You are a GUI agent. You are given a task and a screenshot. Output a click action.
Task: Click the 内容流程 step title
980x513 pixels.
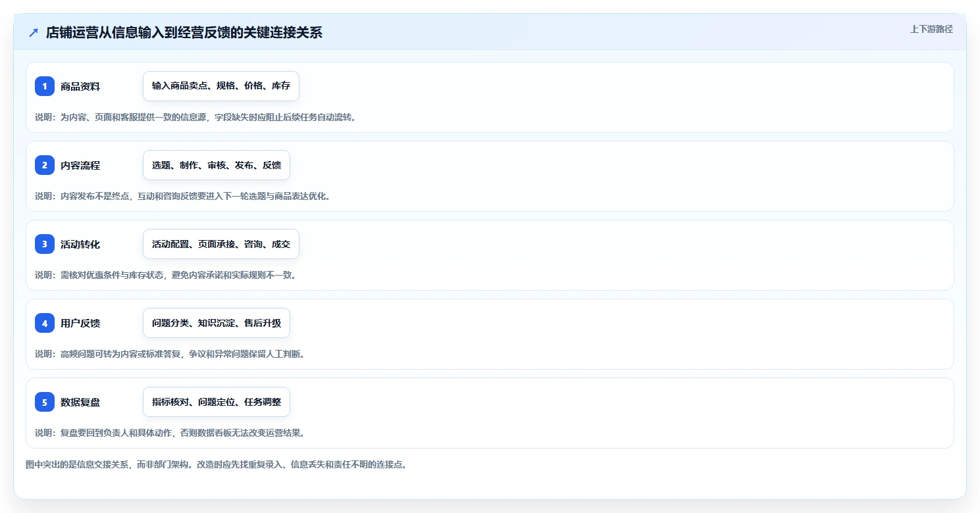point(80,165)
